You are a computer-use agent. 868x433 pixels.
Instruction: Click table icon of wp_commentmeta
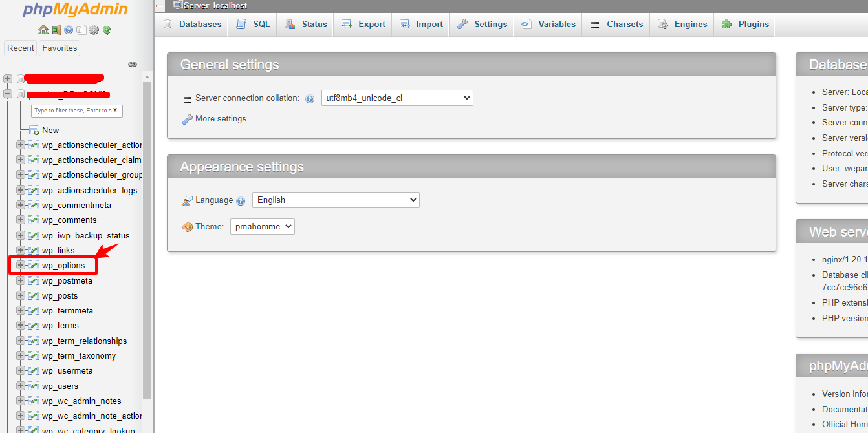click(x=34, y=205)
